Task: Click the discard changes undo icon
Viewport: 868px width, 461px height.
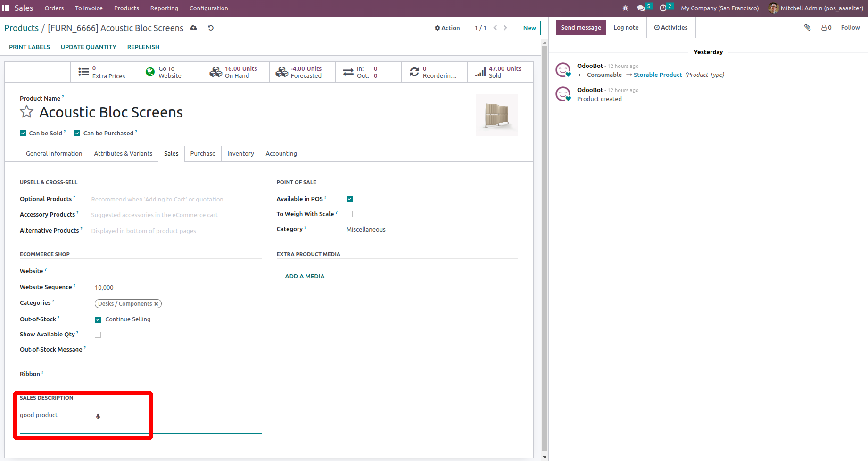Action: click(x=211, y=28)
